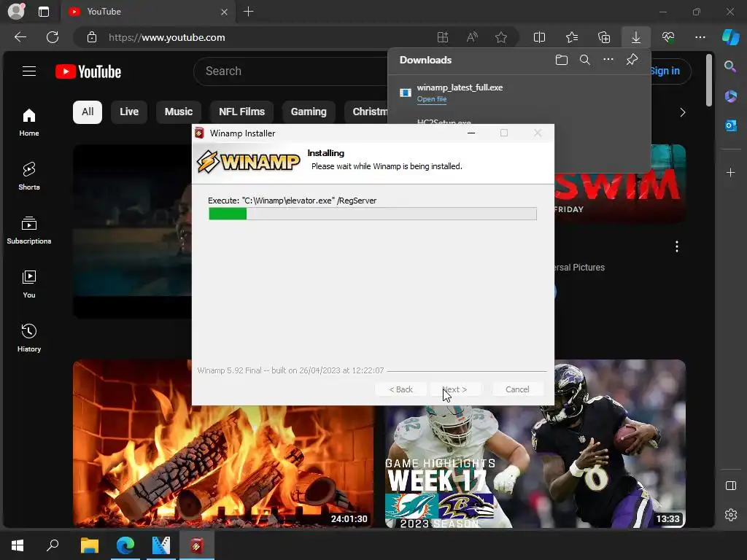This screenshot has width=747, height=560.
Task: Select the Gaming filter chip
Action: click(309, 112)
